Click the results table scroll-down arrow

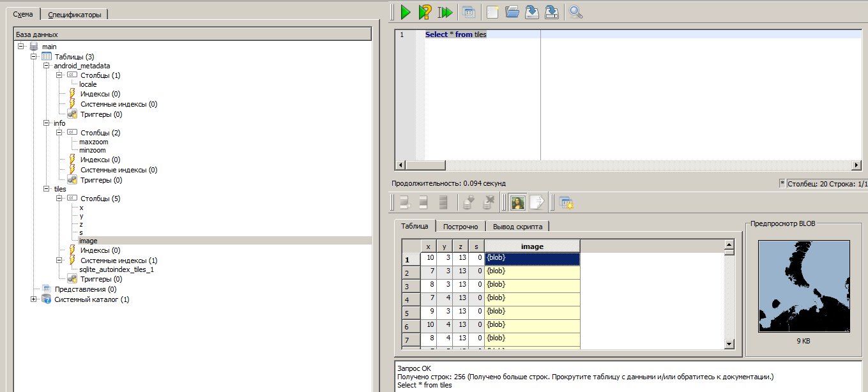[729, 344]
